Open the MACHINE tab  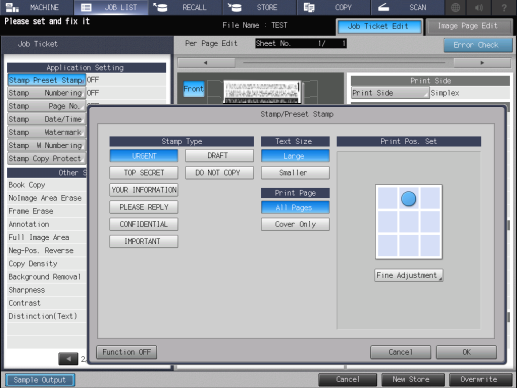click(37, 7)
